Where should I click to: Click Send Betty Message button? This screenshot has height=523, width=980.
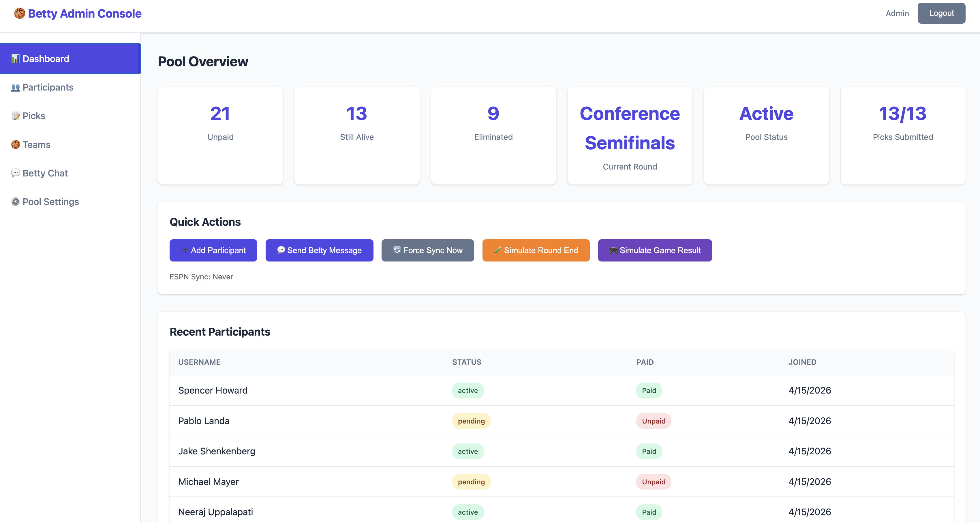pyautogui.click(x=320, y=250)
